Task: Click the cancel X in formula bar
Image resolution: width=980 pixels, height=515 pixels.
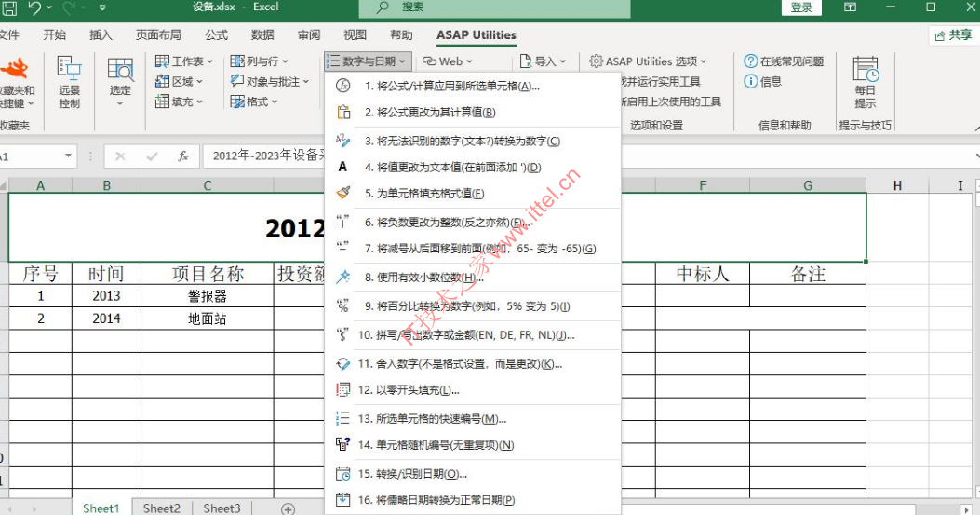Action: [120, 156]
